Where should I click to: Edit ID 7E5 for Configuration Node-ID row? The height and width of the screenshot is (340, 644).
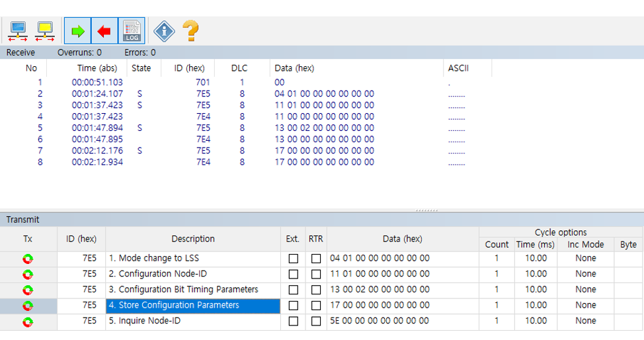click(x=81, y=275)
